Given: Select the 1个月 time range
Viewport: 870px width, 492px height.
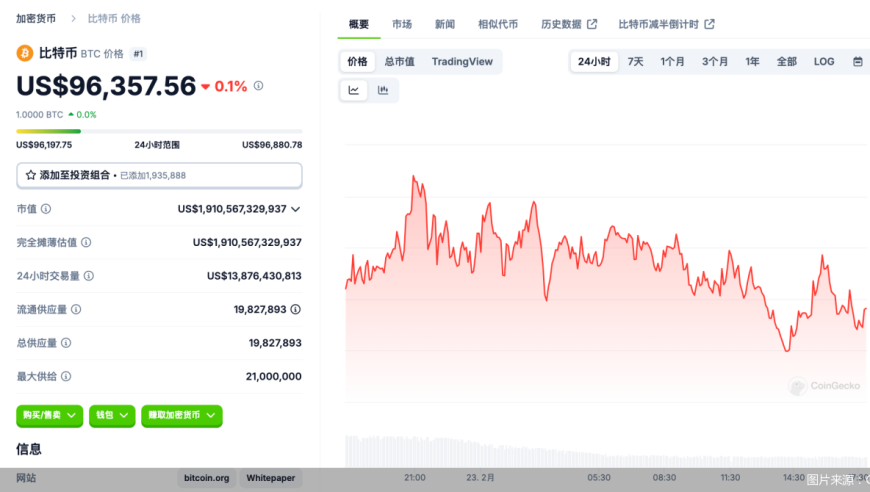Looking at the screenshot, I should point(672,62).
